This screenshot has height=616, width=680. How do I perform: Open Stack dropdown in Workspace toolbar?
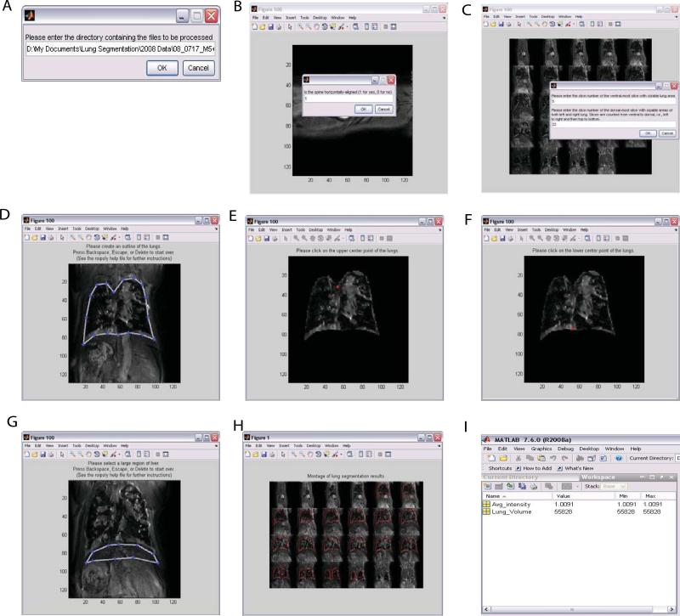point(614,486)
